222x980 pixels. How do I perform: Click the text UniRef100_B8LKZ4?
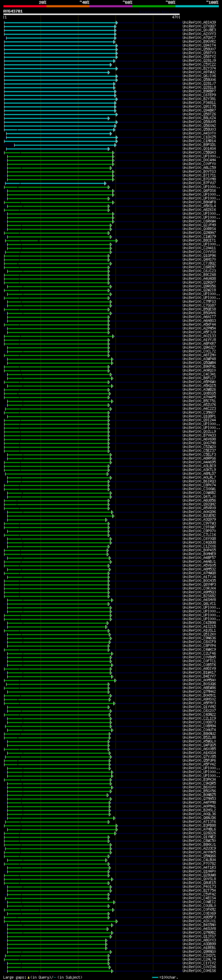(x=199, y=118)
